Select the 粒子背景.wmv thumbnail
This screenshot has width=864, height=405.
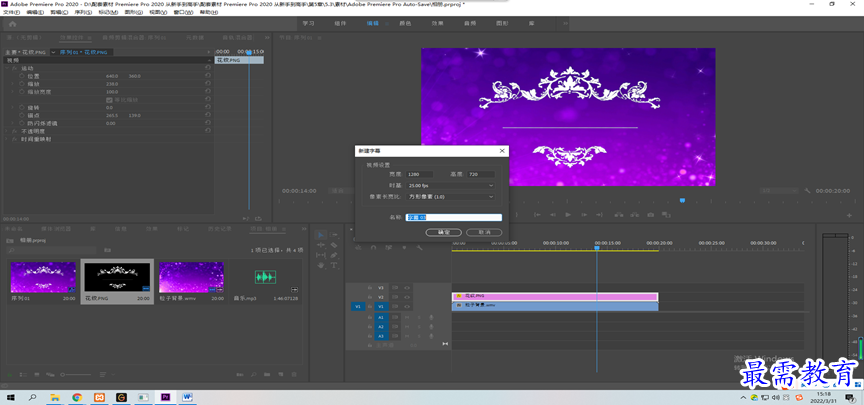point(191,277)
